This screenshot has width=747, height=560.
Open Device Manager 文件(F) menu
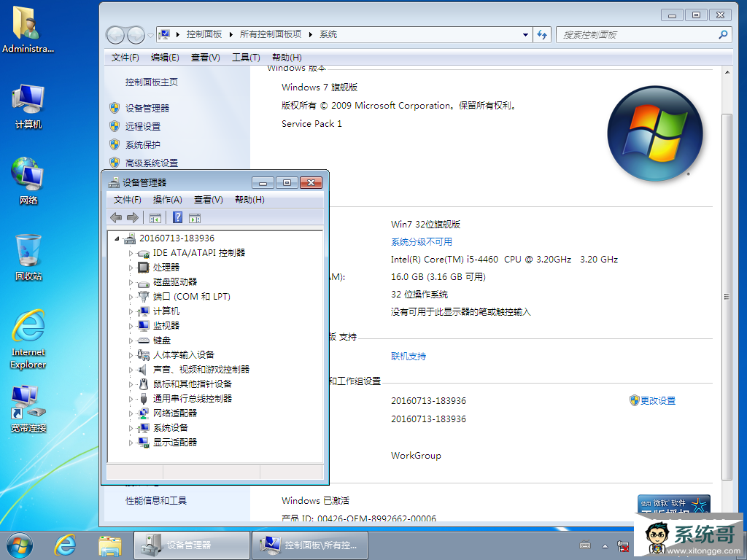(x=127, y=200)
